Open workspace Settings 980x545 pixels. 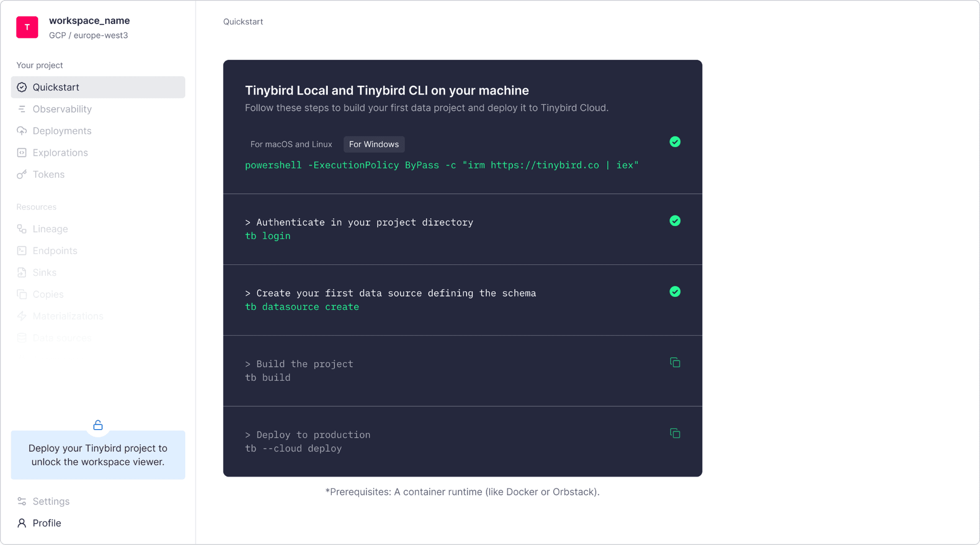tap(51, 501)
